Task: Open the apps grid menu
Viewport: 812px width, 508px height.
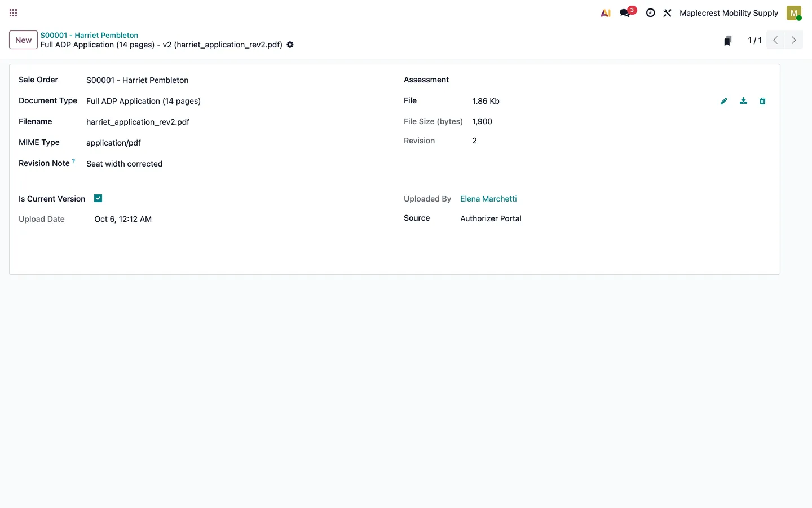Action: [x=14, y=13]
